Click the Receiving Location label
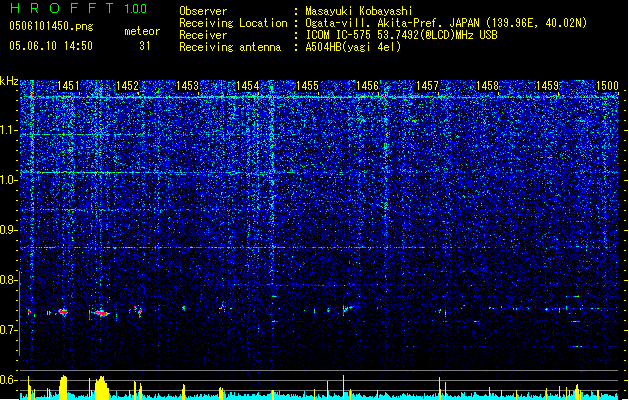Viewport: 629px width, 400px height. point(233,23)
